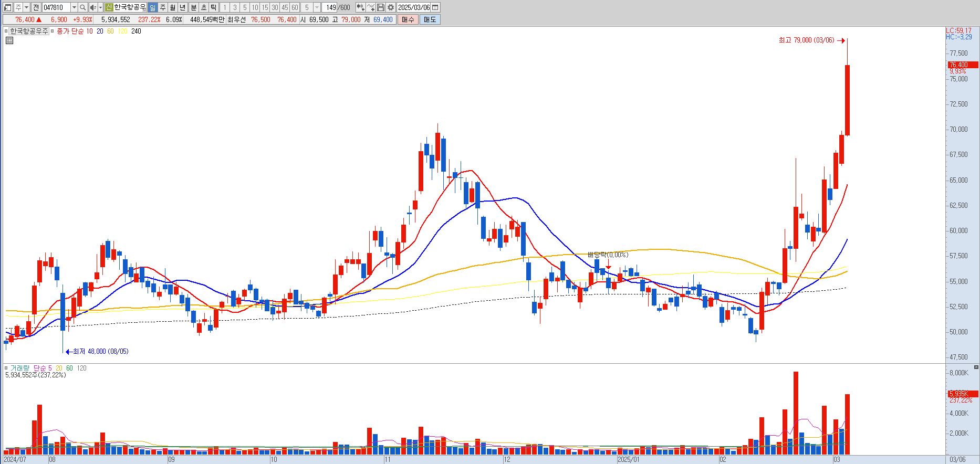Image resolution: width=980 pixels, height=464 pixels.
Task: Open chart settings gear icon
Action: click(x=391, y=7)
